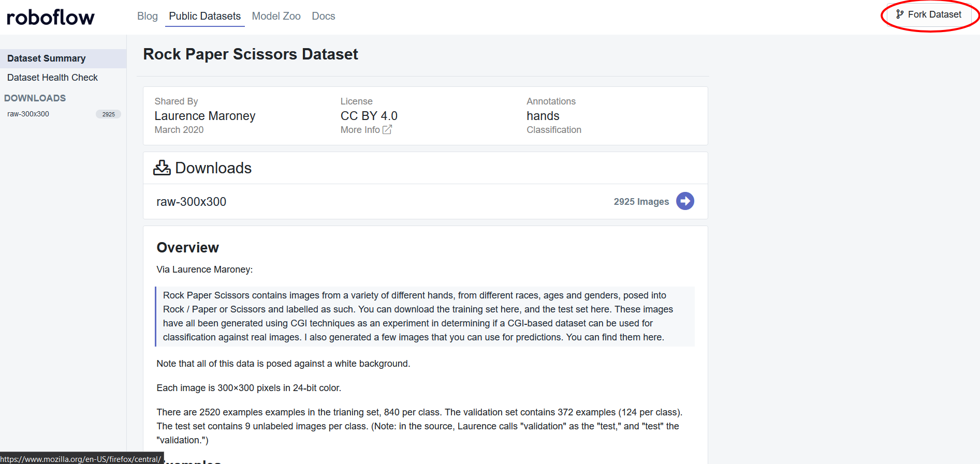Click the Laurence Maroney author name
The height and width of the screenshot is (464, 980).
205,116
